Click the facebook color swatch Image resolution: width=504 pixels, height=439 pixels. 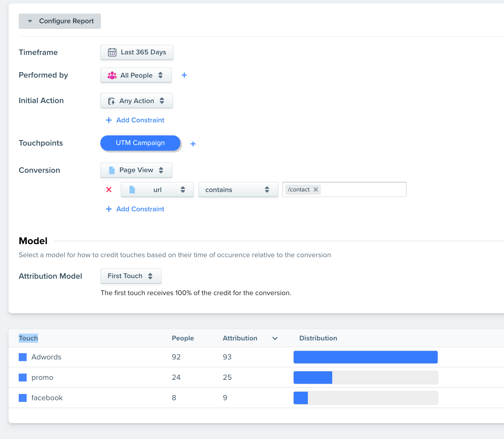(23, 398)
